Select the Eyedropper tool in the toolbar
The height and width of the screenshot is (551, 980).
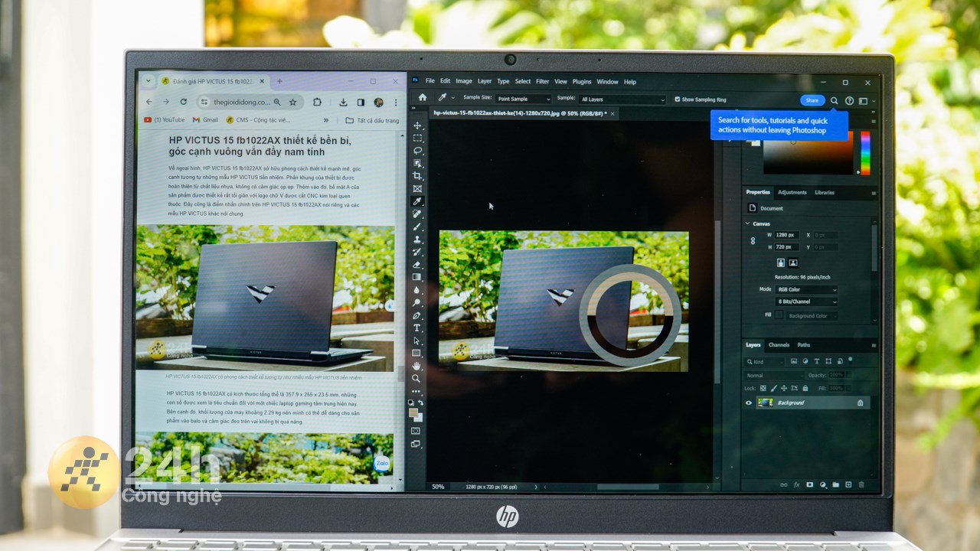tap(417, 201)
